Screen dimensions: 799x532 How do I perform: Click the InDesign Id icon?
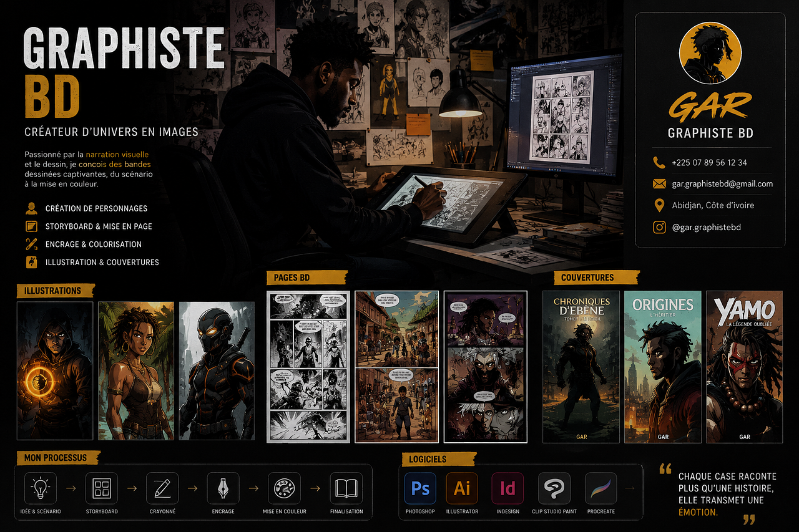(x=507, y=488)
